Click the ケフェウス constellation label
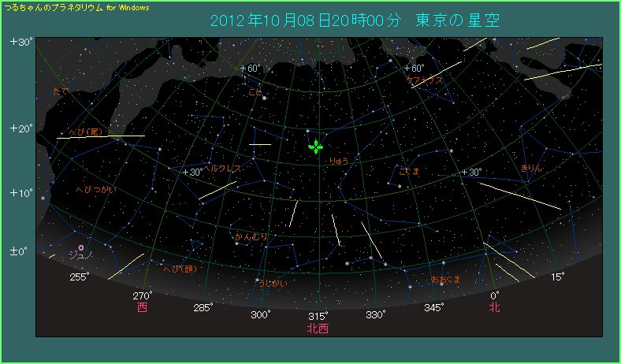 pyautogui.click(x=425, y=80)
